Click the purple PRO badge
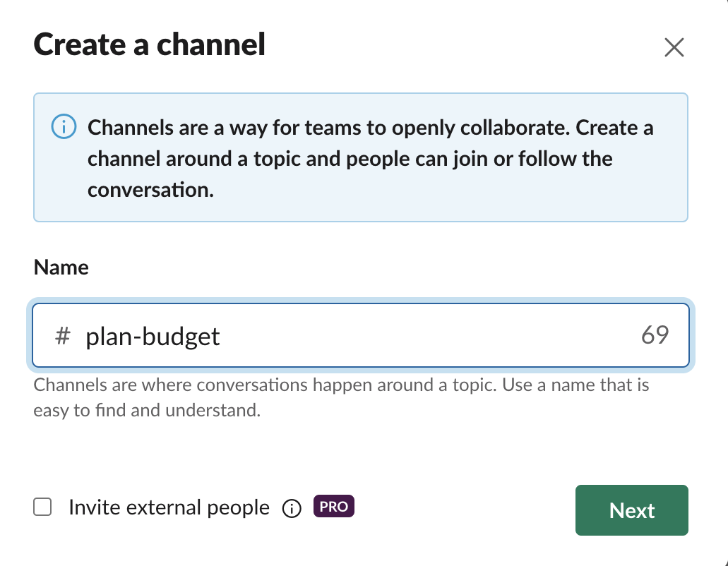Image resolution: width=728 pixels, height=566 pixels. click(x=334, y=506)
